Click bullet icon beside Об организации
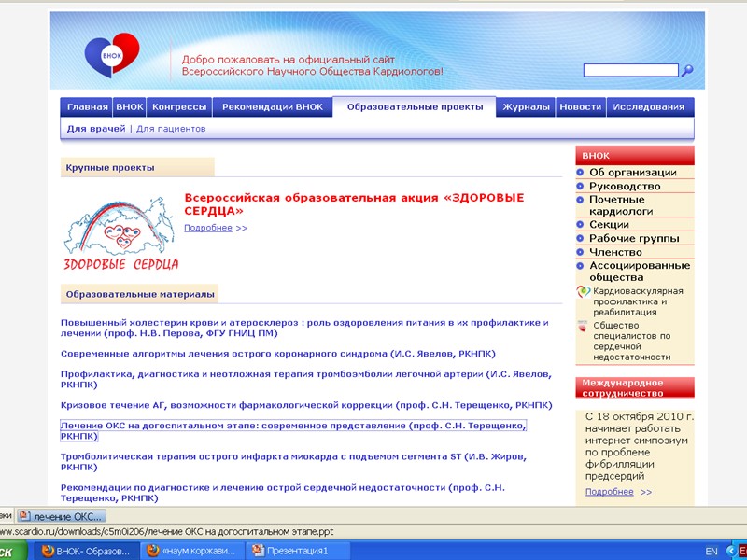747x560 pixels. [580, 173]
